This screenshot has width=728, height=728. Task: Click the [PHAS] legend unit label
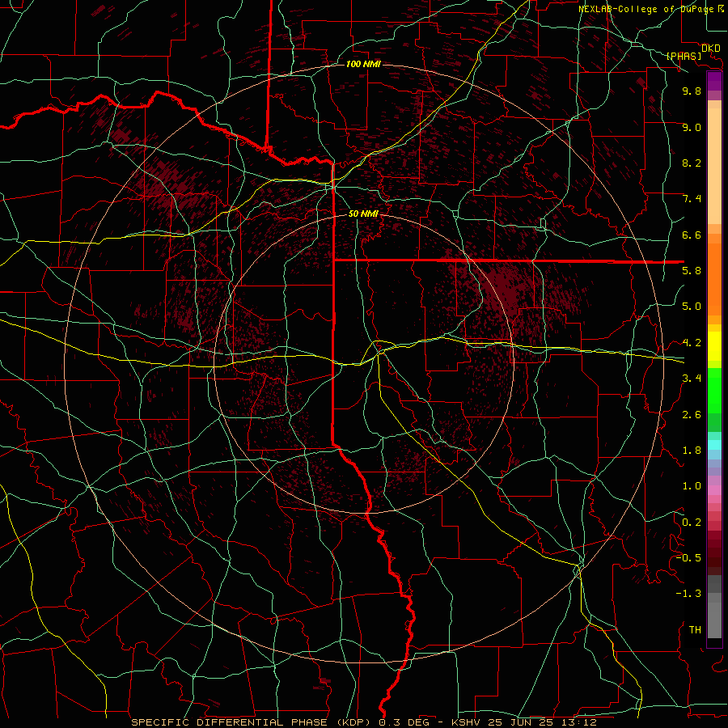pyautogui.click(x=684, y=57)
